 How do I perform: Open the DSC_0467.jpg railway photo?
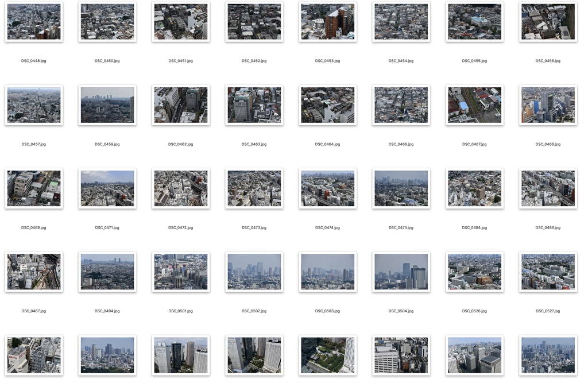point(474,105)
